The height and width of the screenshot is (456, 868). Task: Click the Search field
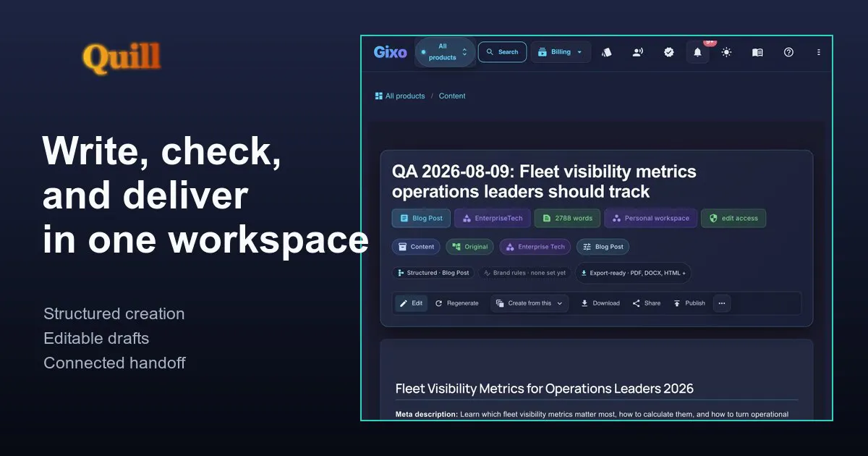pos(502,52)
